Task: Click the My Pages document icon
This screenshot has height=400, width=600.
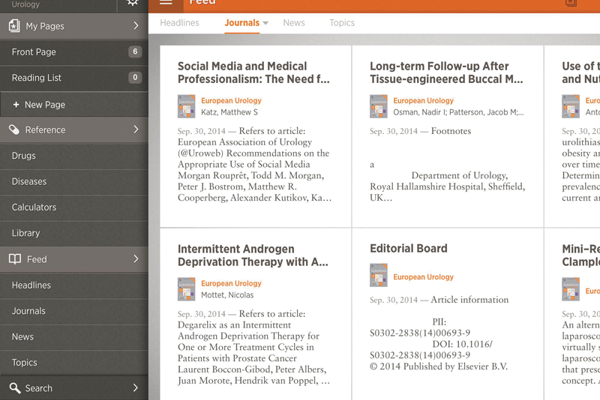Action: click(x=14, y=26)
